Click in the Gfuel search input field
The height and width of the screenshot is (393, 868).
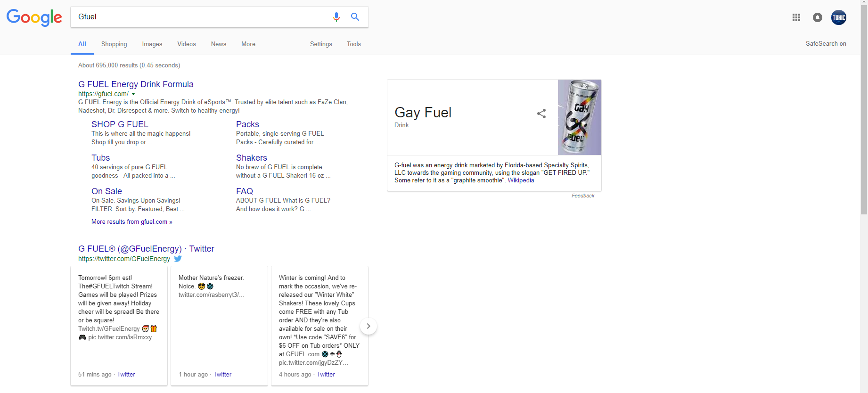pyautogui.click(x=198, y=17)
